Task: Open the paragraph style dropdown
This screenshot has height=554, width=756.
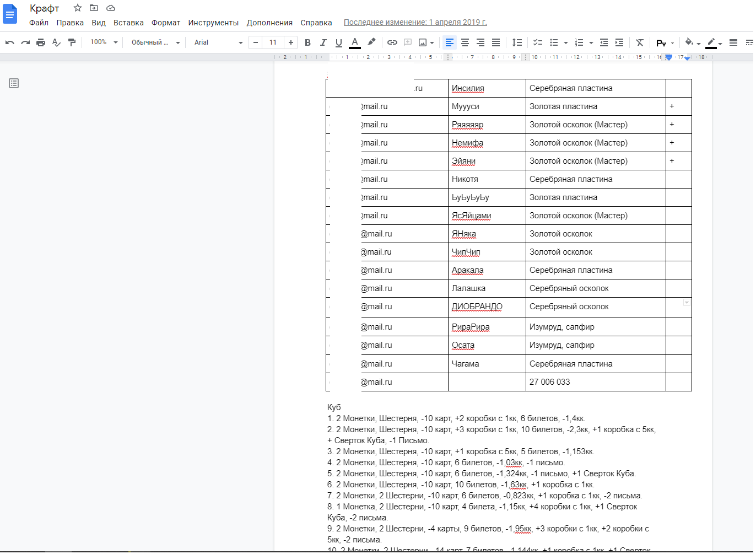Action: [155, 42]
